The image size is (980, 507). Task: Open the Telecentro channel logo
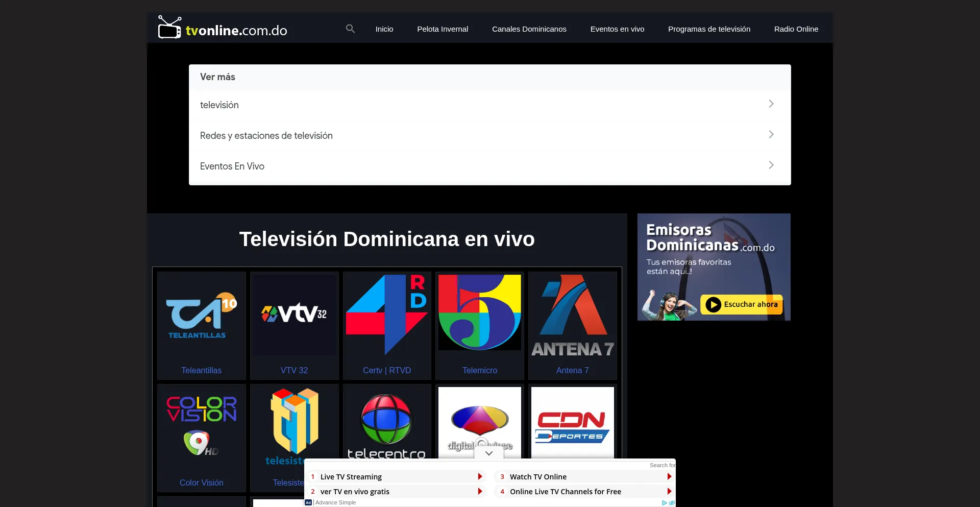point(387,426)
